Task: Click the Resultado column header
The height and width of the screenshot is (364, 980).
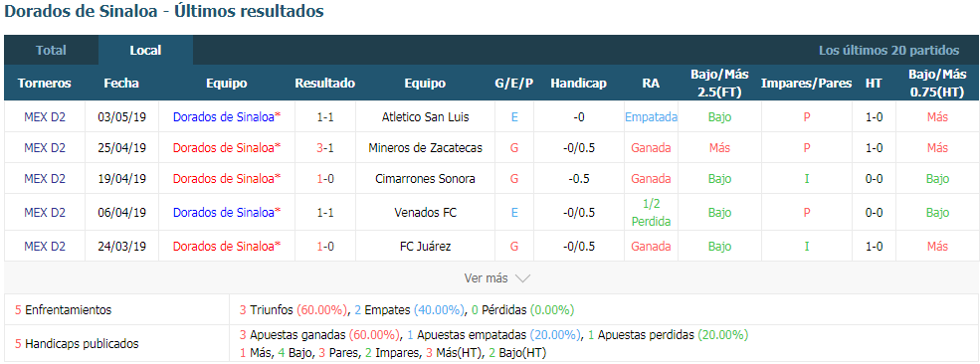Action: point(325,83)
